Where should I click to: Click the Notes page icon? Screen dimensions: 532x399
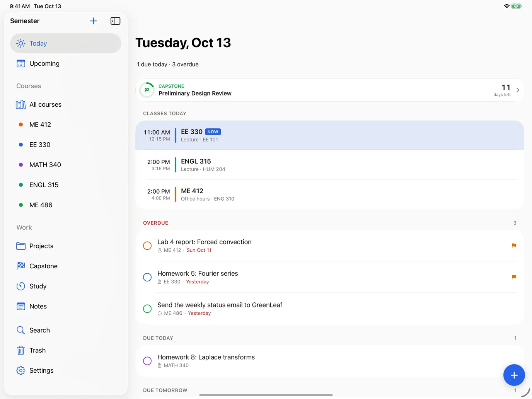pyautogui.click(x=21, y=306)
